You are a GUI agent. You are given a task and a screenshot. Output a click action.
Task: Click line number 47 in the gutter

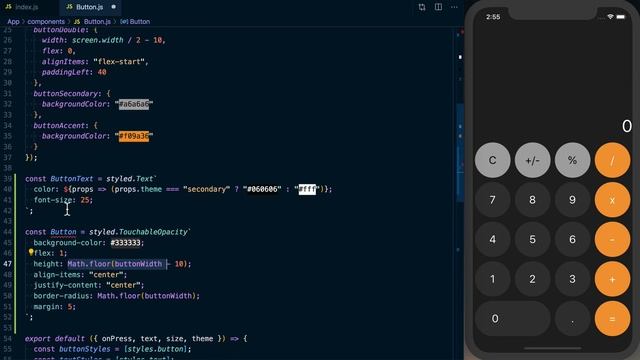[8, 264]
